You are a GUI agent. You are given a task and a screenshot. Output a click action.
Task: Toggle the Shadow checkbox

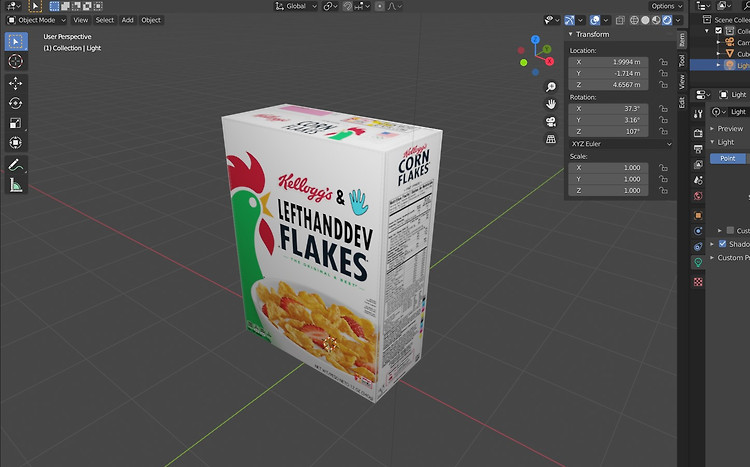722,244
